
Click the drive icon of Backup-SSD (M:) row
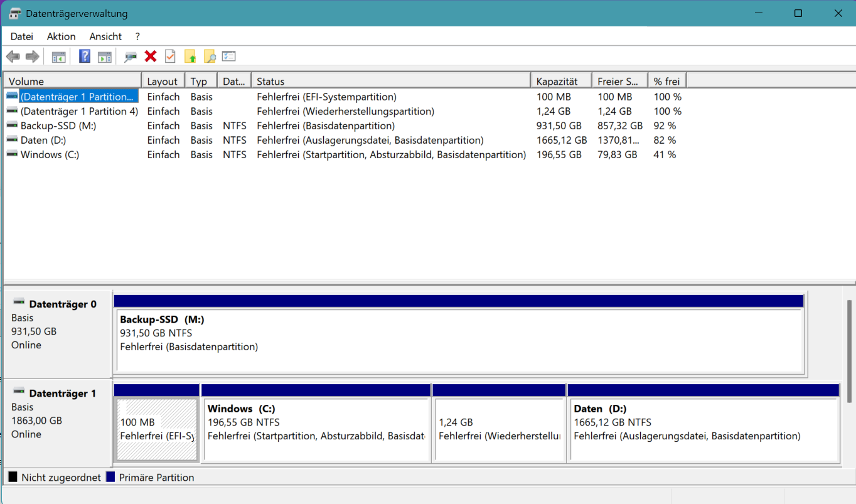(13, 125)
